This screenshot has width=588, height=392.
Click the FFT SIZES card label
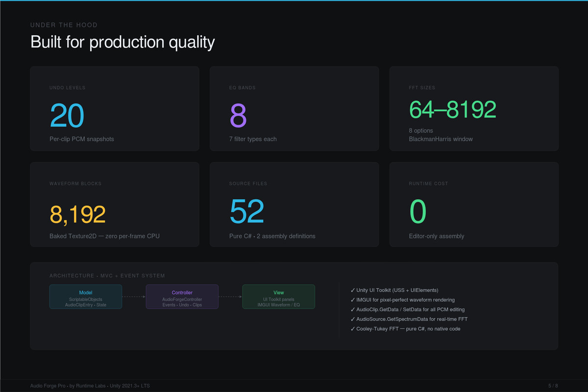pyautogui.click(x=422, y=88)
